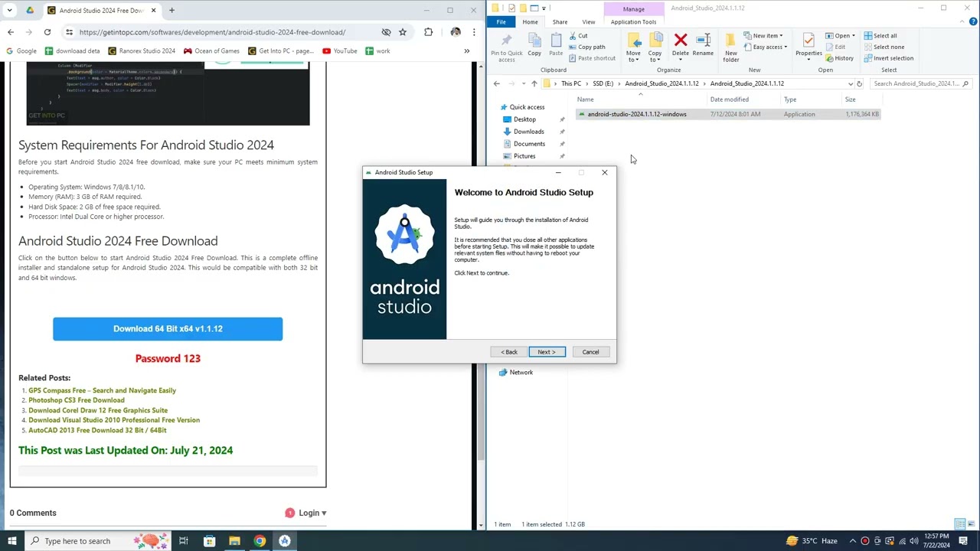
Task: Switch to the View ribbon tab
Action: point(588,21)
